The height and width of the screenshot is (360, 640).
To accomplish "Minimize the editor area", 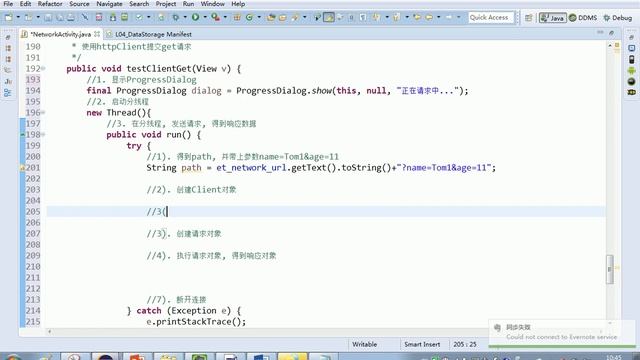I will pyautogui.click(x=600, y=32).
